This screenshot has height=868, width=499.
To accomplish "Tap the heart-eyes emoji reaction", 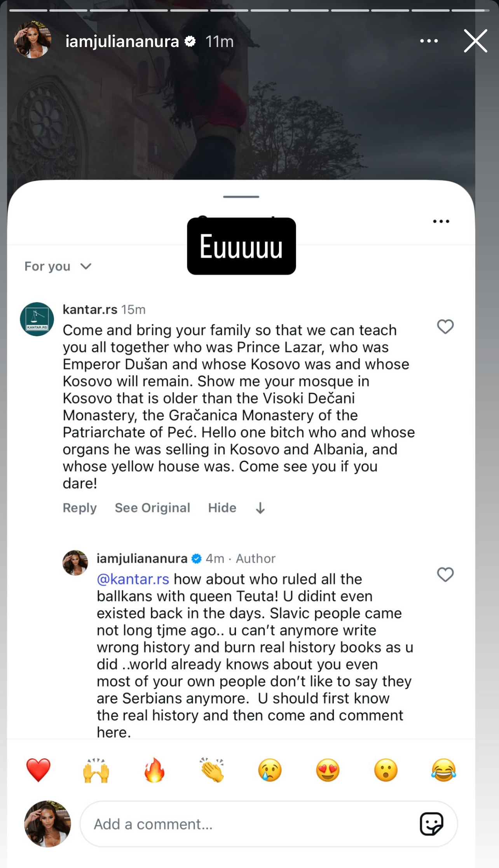I will coord(328,770).
